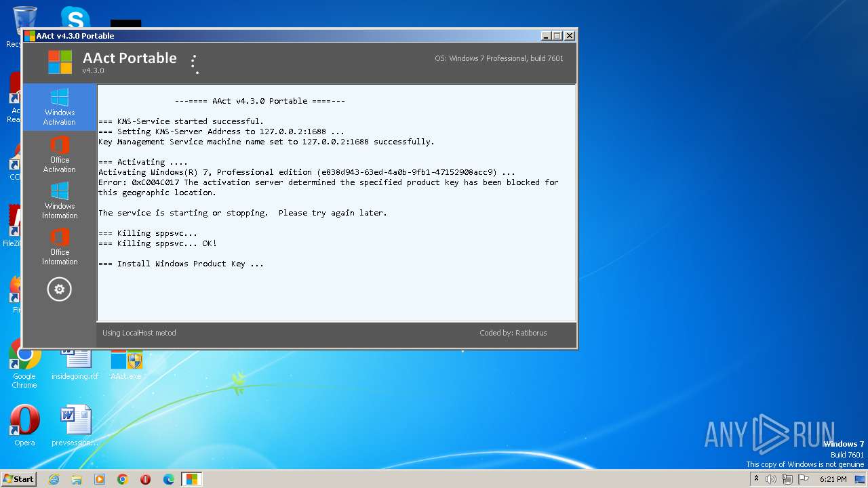Minimize the AAct window
The width and height of the screenshot is (868, 488).
coord(547,36)
